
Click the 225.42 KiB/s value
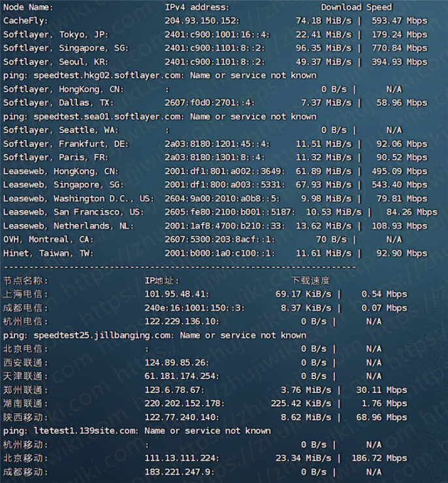301,403
